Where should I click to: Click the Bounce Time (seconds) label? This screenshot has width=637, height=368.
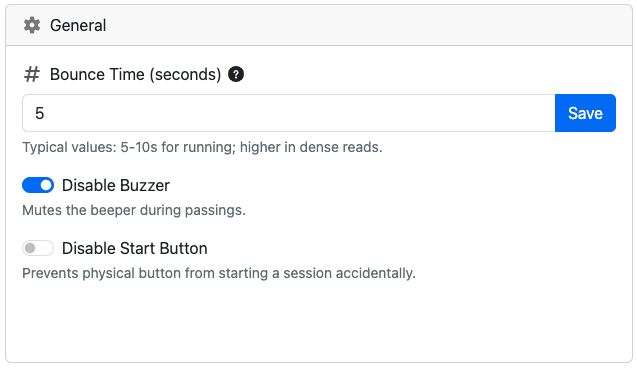(135, 75)
